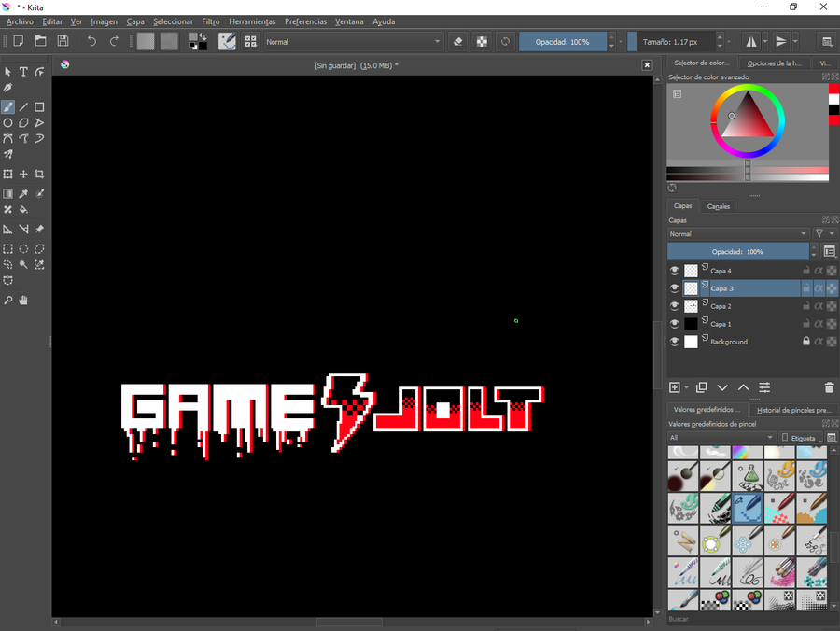
Task: Adjust the brush Opacidad slider in toolbar
Action: coord(563,42)
